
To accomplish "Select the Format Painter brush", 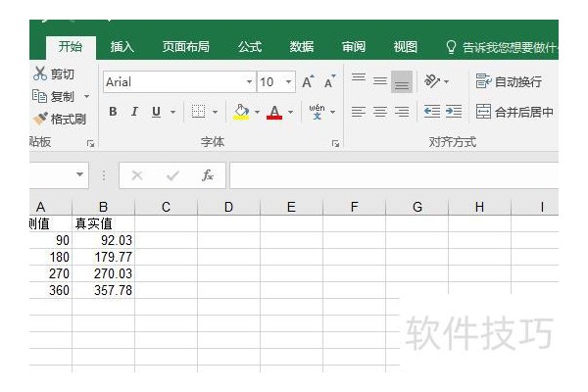I will [x=40, y=119].
